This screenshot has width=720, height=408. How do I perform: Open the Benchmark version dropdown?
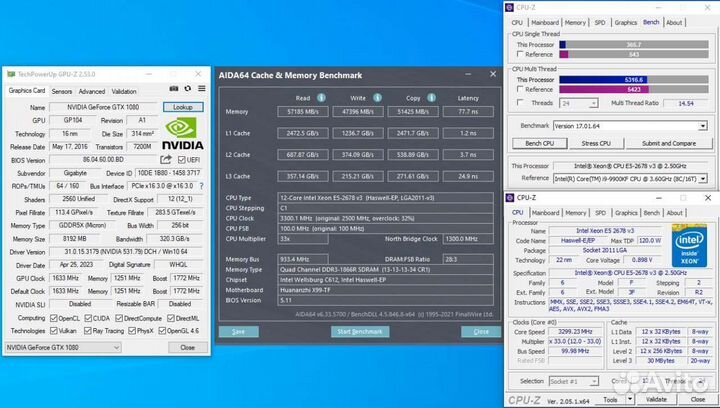click(630, 126)
